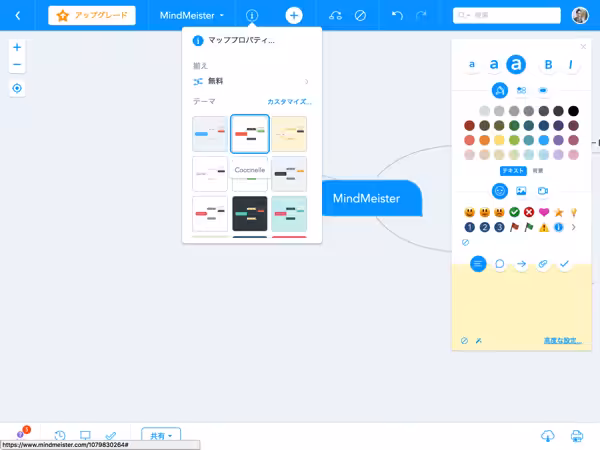Switch to テキスト text color tab
This screenshot has height=450, width=600.
[513, 171]
